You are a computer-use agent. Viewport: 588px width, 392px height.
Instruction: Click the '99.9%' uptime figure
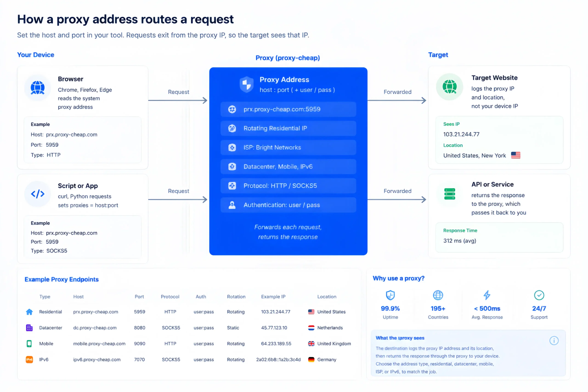pos(390,309)
